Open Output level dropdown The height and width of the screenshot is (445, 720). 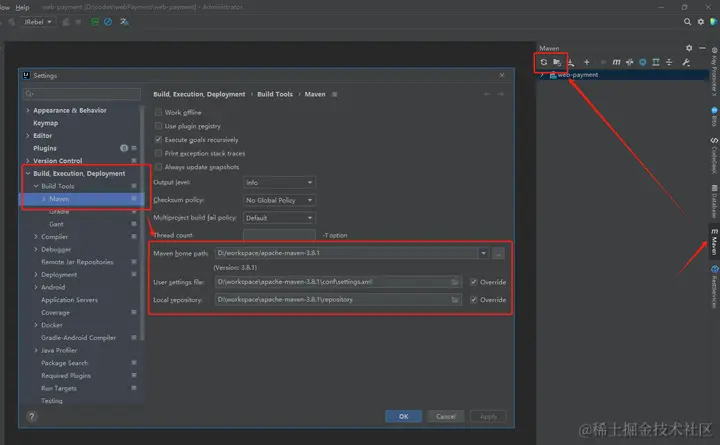tap(279, 182)
